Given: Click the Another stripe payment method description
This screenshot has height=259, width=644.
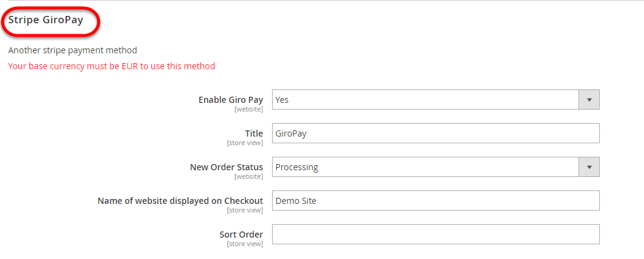Looking at the screenshot, I should pos(72,50).
